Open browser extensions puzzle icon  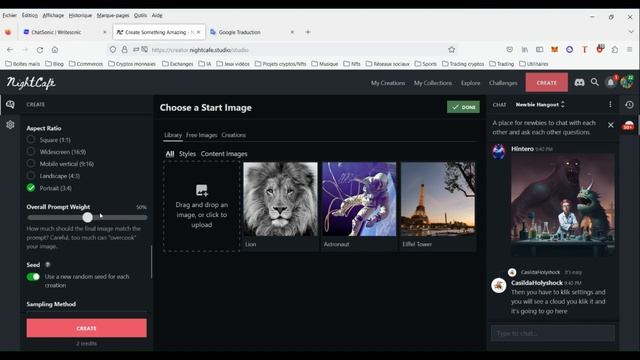615,49
